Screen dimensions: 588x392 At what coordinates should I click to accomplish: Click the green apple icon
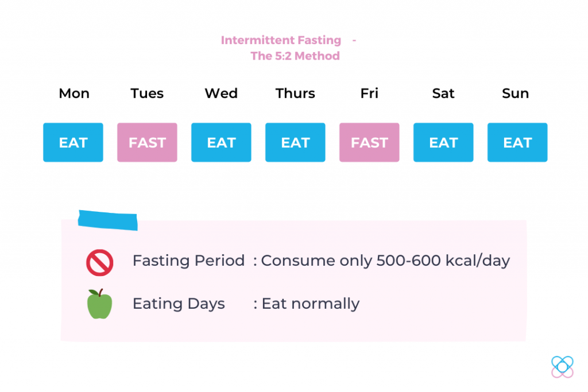point(100,304)
